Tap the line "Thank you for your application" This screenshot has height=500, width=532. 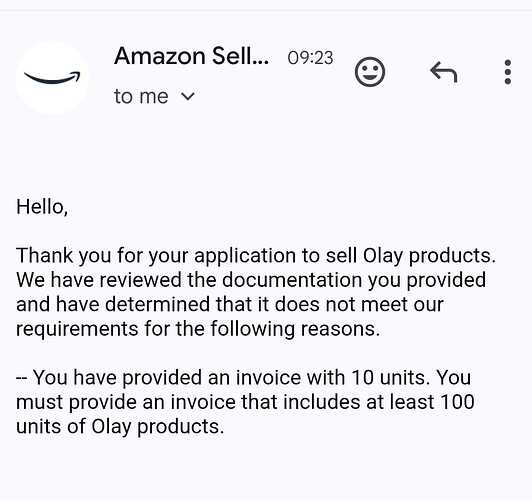point(256,255)
